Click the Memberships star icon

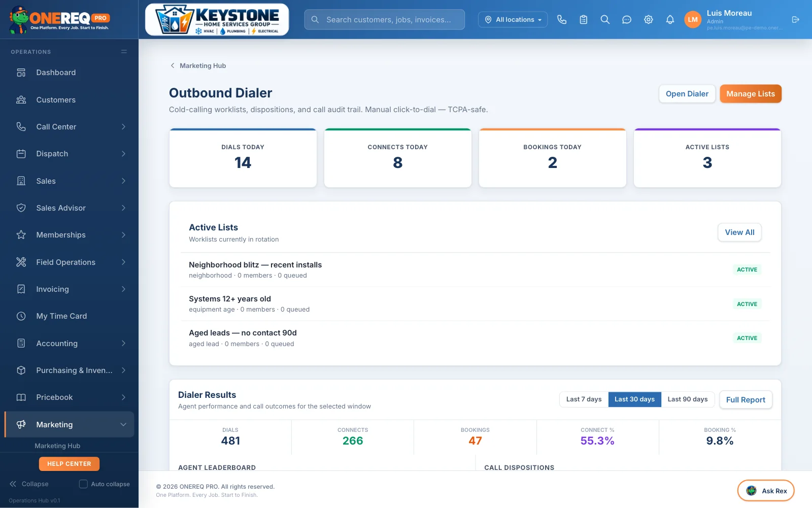(21, 235)
